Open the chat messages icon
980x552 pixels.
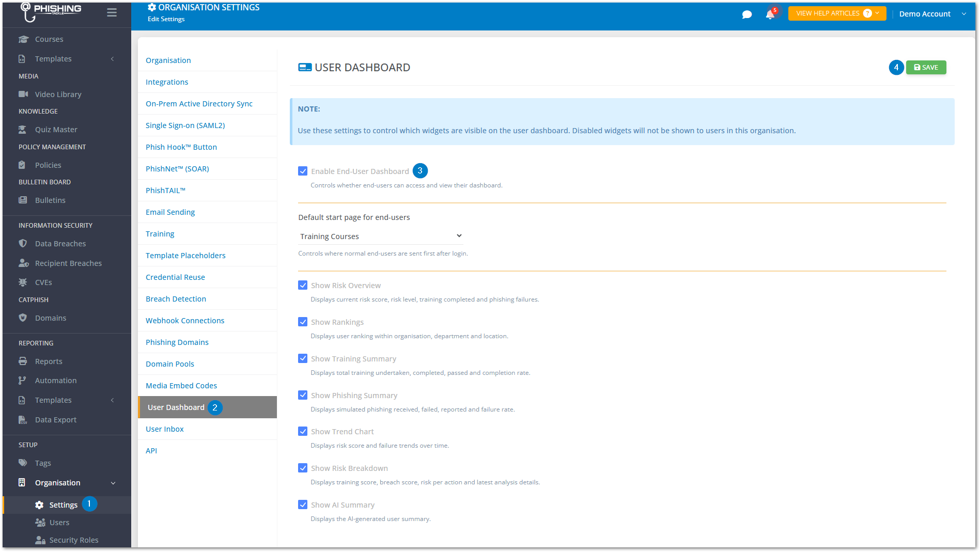(746, 14)
